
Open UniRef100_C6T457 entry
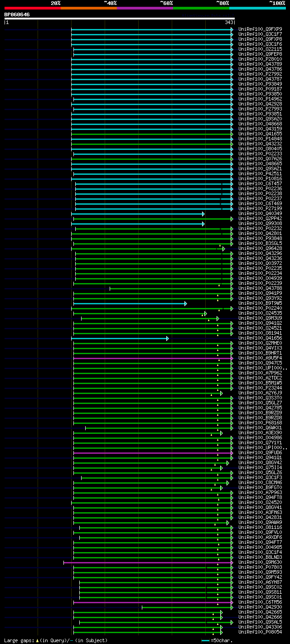260,184
